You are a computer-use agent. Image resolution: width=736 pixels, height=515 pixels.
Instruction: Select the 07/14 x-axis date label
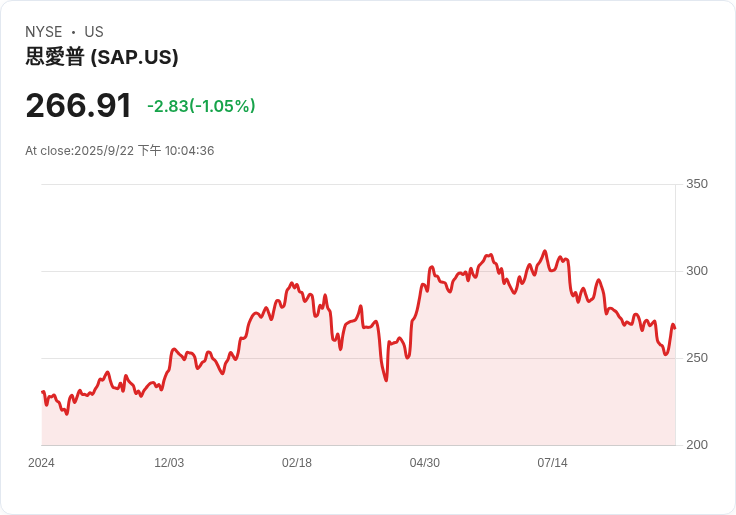(x=552, y=463)
